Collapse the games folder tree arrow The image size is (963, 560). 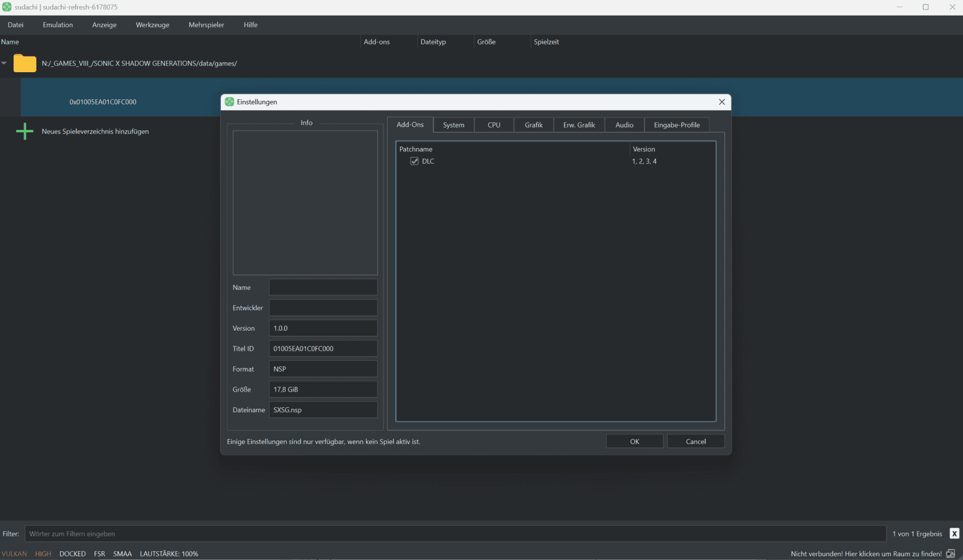point(4,63)
